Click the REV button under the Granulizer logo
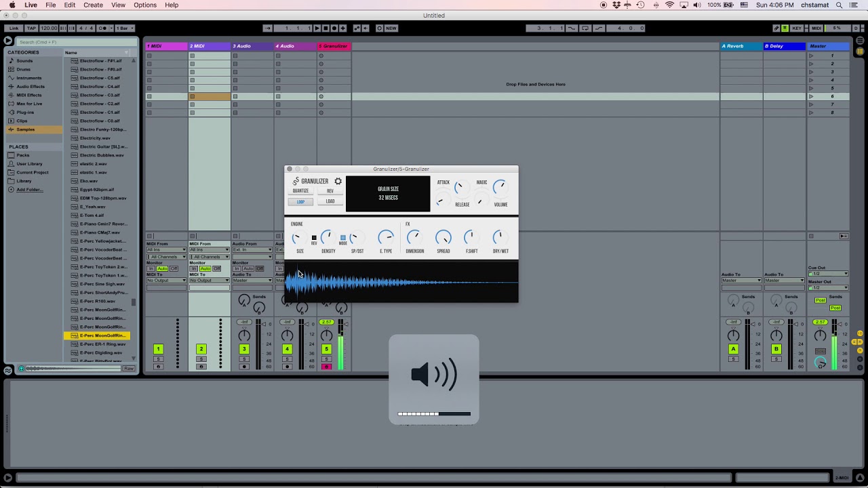The height and width of the screenshot is (488, 868). (x=330, y=191)
